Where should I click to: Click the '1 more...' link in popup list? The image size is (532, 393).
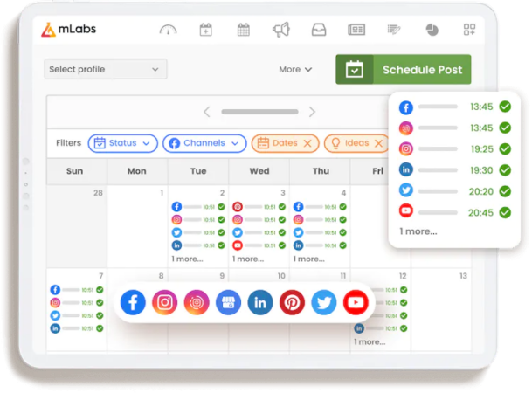[x=418, y=231]
